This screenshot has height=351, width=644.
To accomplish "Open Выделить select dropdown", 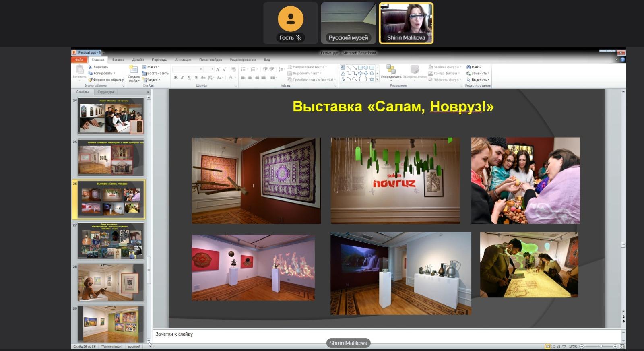I will (478, 80).
